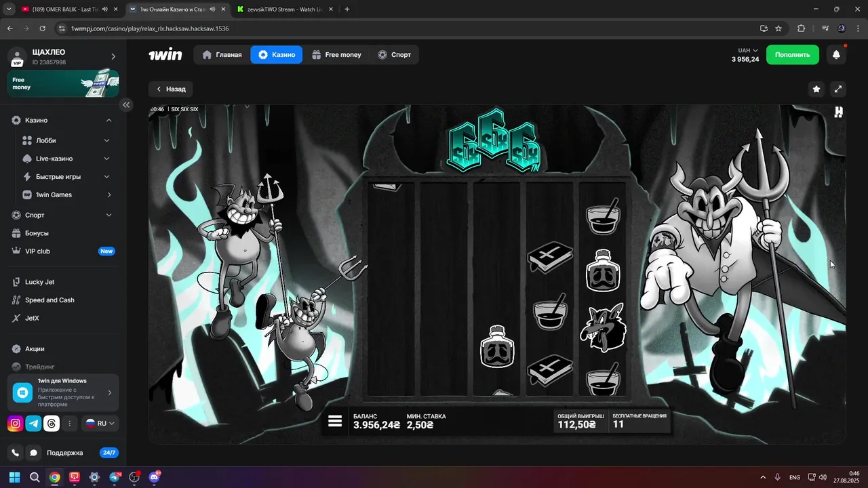
Task: Open the Instagram social link
Action: point(15,424)
